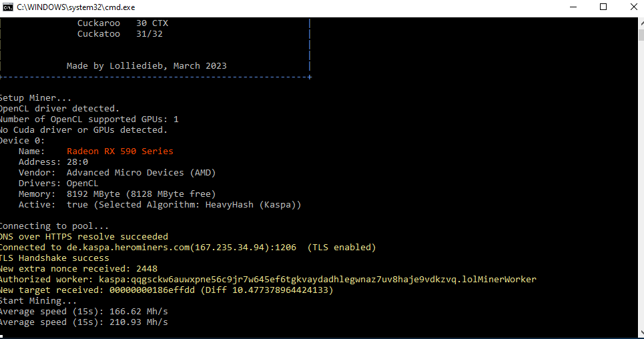Image resolution: width=644 pixels, height=339 pixels.
Task: Click the red 'Radeon RX 590 Series' text
Action: click(x=120, y=151)
